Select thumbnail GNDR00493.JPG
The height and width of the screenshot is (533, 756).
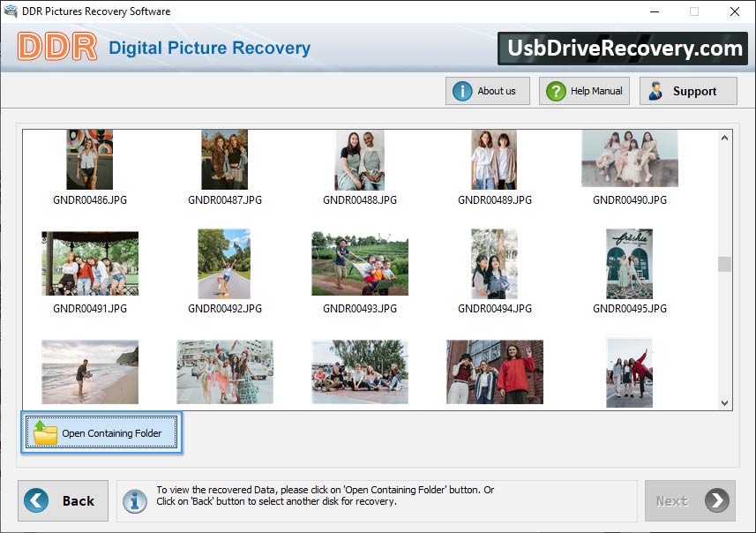coord(360,263)
